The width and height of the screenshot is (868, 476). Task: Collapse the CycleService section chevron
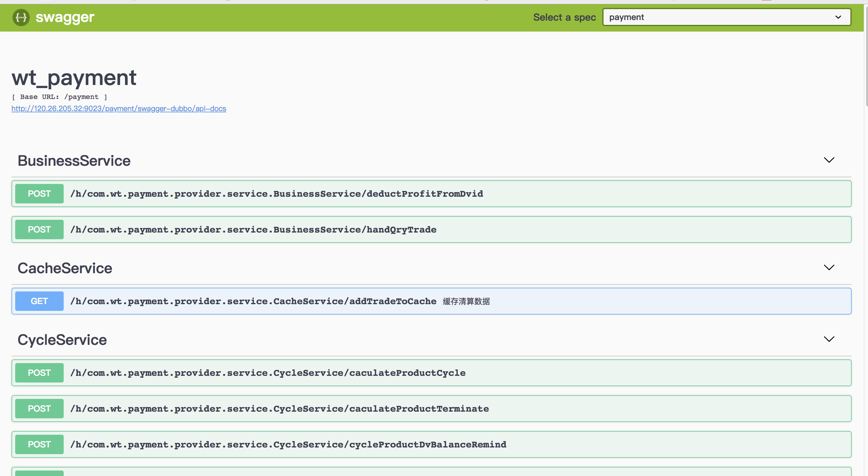click(x=829, y=339)
